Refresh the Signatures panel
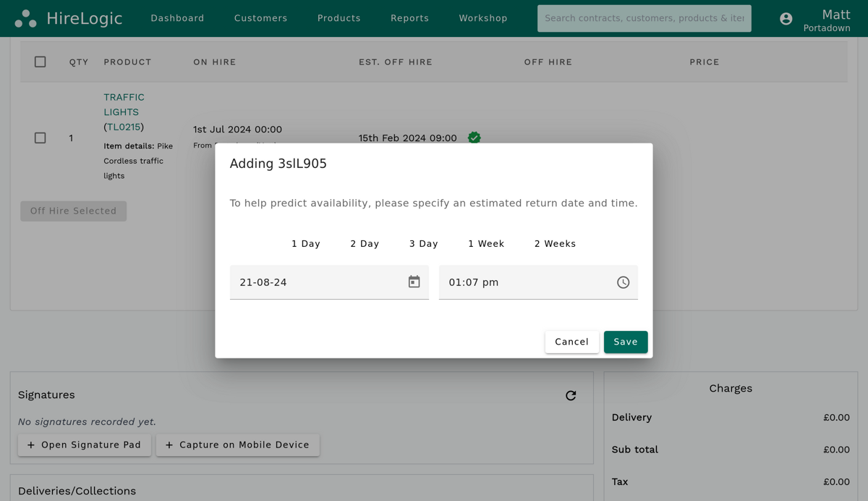 click(x=571, y=395)
